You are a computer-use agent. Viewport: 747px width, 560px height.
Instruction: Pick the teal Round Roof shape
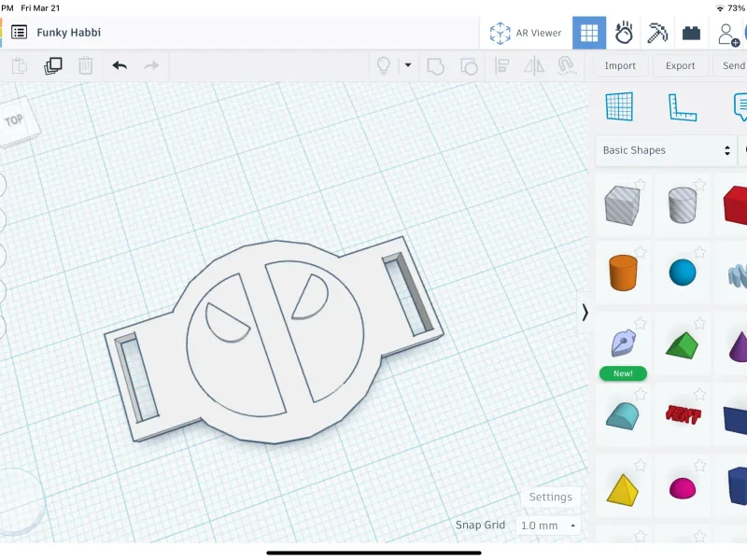622,415
